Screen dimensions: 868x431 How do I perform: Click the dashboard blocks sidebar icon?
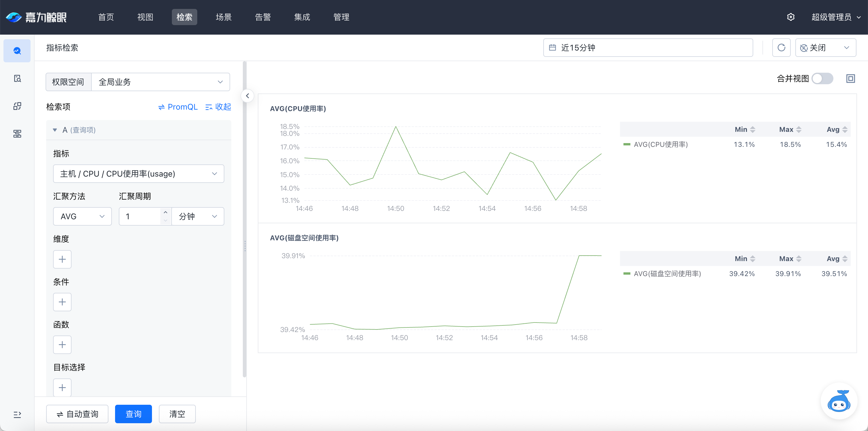pos(17,106)
